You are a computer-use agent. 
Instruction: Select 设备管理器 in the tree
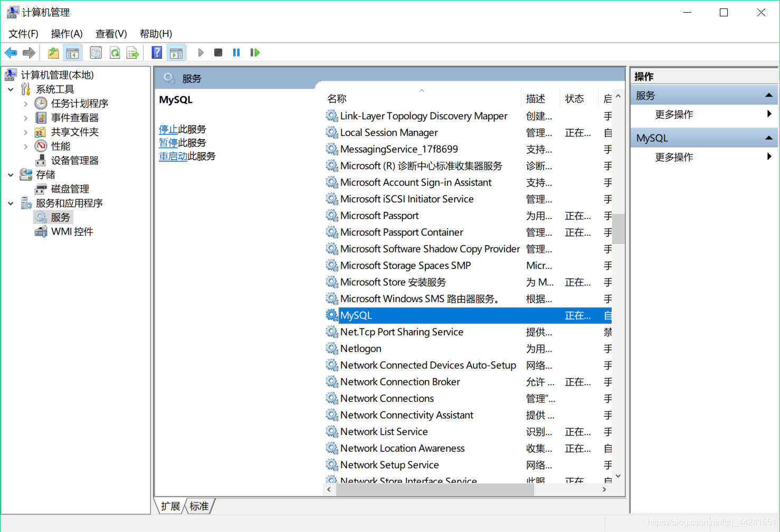(75, 160)
